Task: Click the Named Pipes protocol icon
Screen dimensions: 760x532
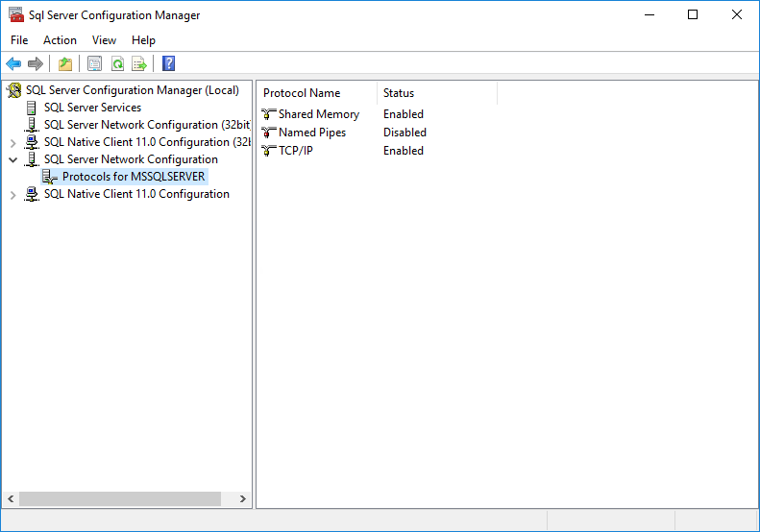Action: coord(268,133)
